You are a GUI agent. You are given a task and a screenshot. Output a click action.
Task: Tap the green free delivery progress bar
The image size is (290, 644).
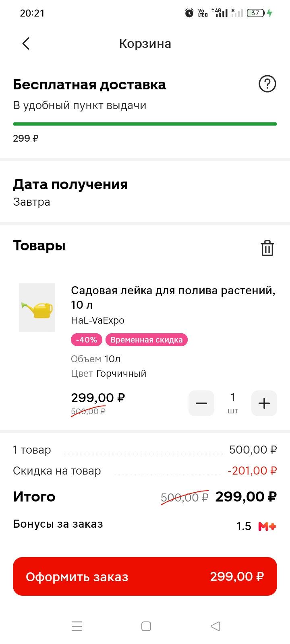145,124
